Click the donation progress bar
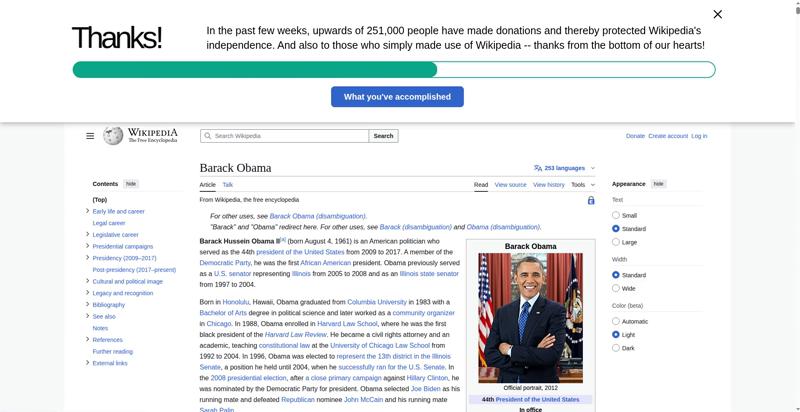 click(393, 70)
